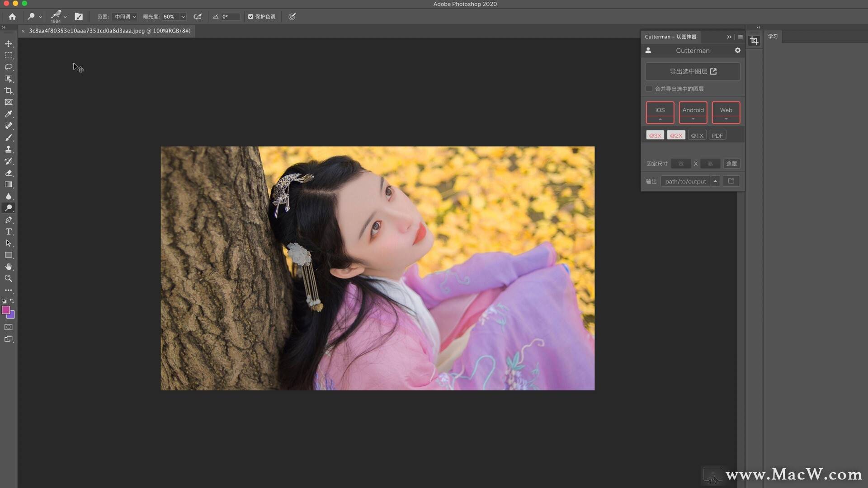Go to Photoshop Home screen

point(12,17)
